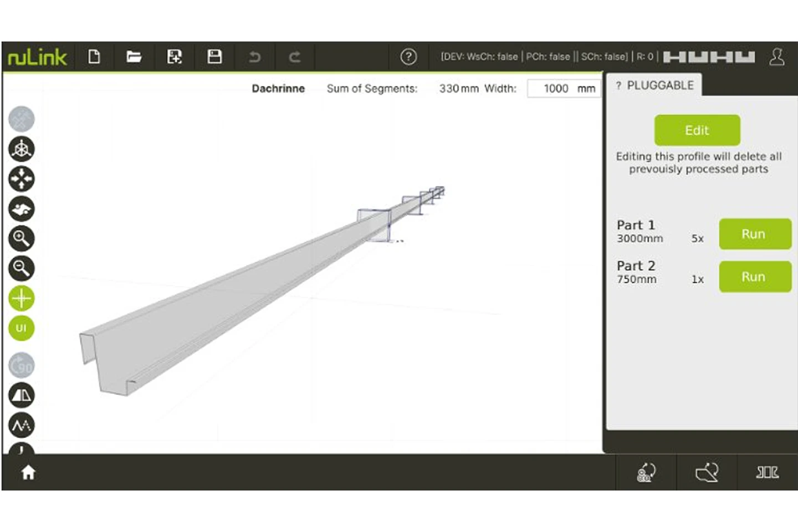This screenshot has width=798, height=532.
Task: Click the Width input field
Action: (x=556, y=89)
